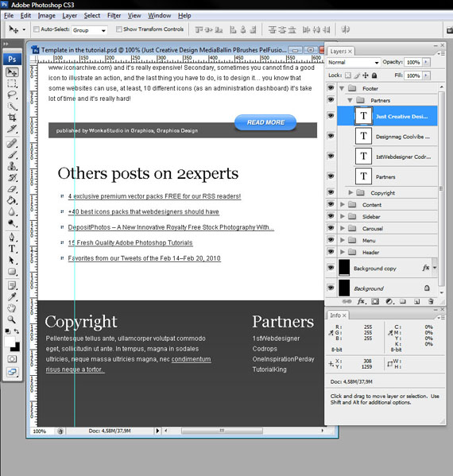Viewport: 453px width, 476px height.
Task: Select the Paint Bucket tool
Action: tap(12, 200)
